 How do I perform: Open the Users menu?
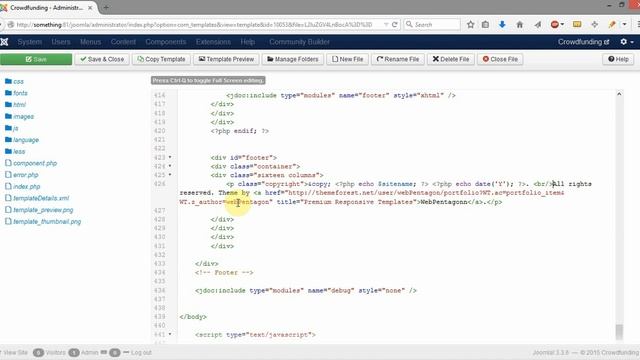point(61,42)
